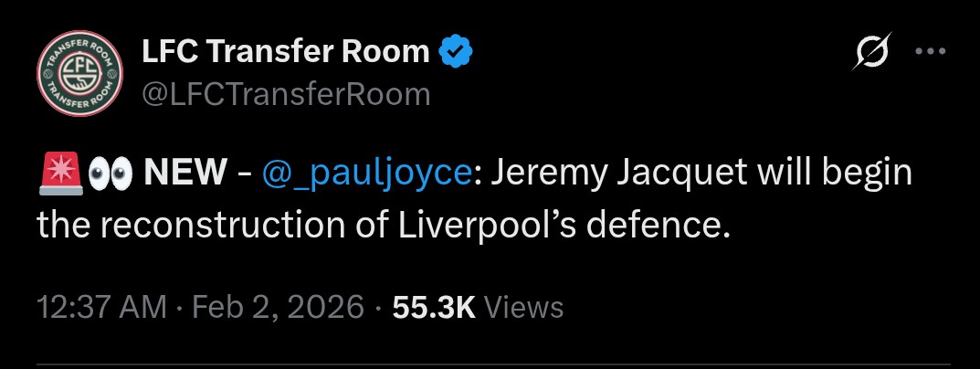
Task: Click the horizontal divider below the tweet
Action: (x=490, y=366)
